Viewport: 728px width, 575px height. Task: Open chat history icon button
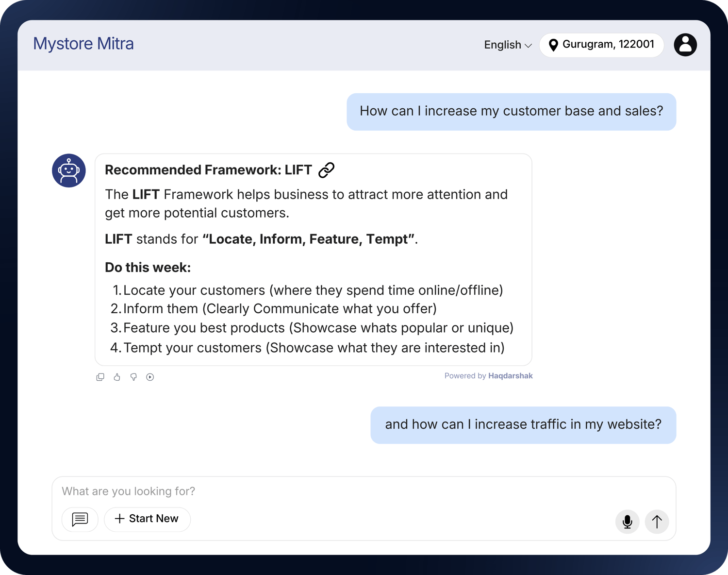(80, 519)
